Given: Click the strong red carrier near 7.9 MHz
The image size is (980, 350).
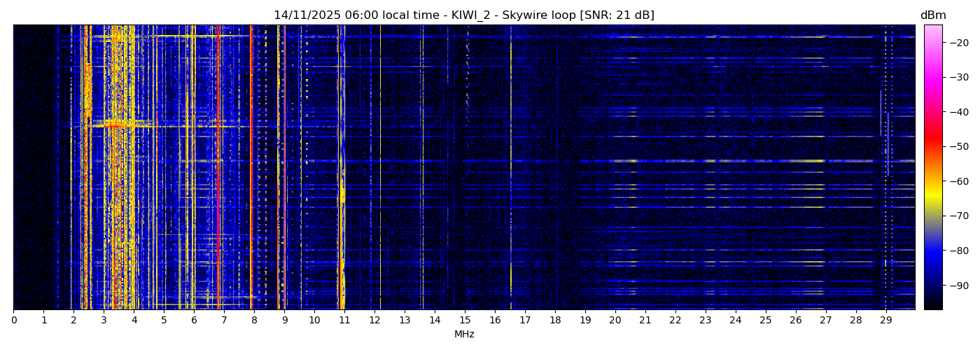Looking at the screenshot, I should (251, 168).
